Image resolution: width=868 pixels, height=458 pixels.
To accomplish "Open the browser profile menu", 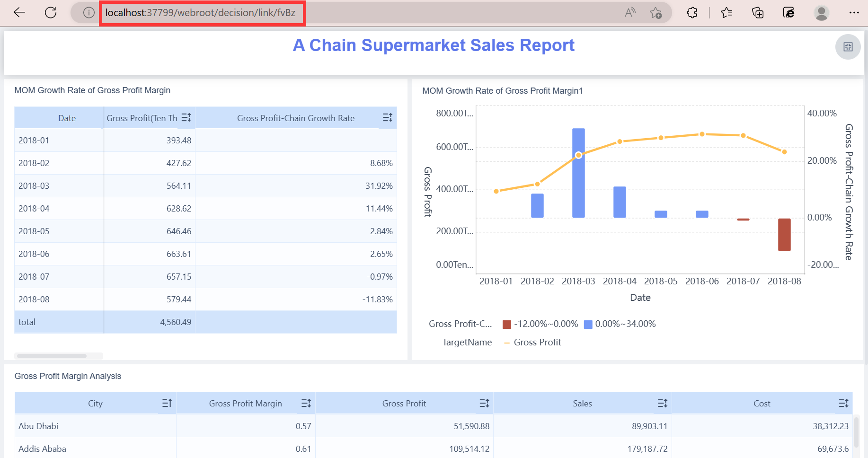I will (x=822, y=13).
